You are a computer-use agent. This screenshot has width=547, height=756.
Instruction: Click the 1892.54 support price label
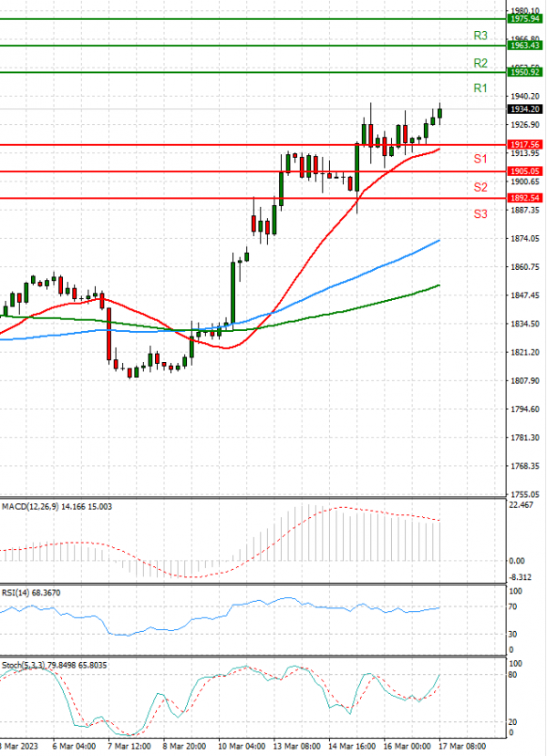point(525,198)
